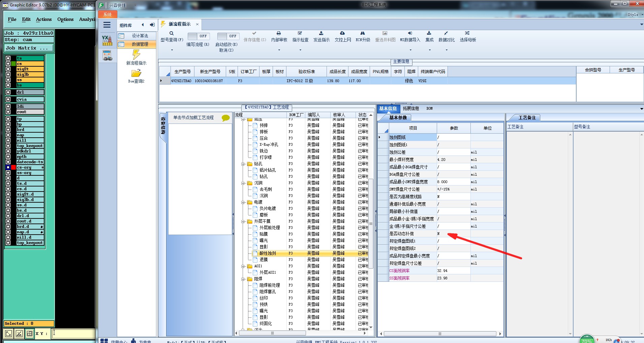The height and width of the screenshot is (343, 644).
Task: Check the datecode-ts layer checkbox
Action: pos(8,162)
